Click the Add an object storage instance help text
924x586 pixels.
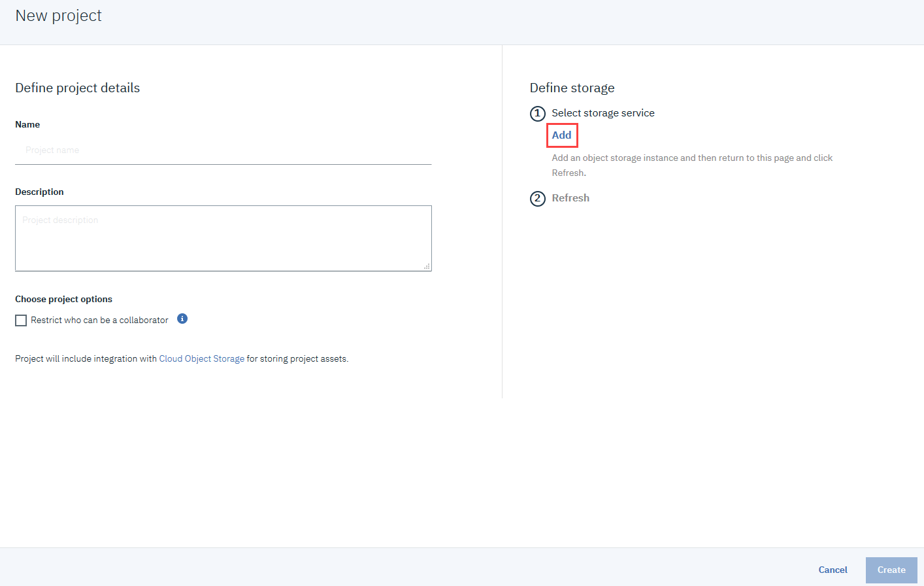(x=691, y=158)
